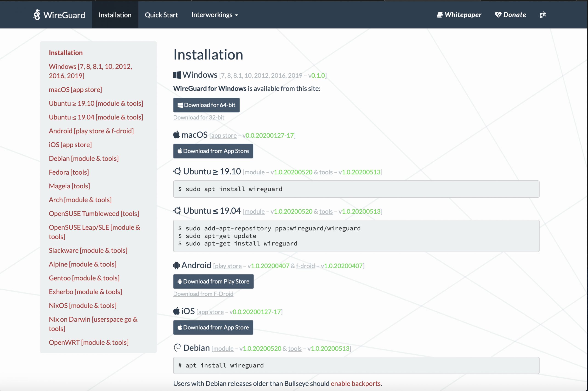Click the Ubuntu icon beside Ubuntu ≤ 19.04

coord(177,211)
